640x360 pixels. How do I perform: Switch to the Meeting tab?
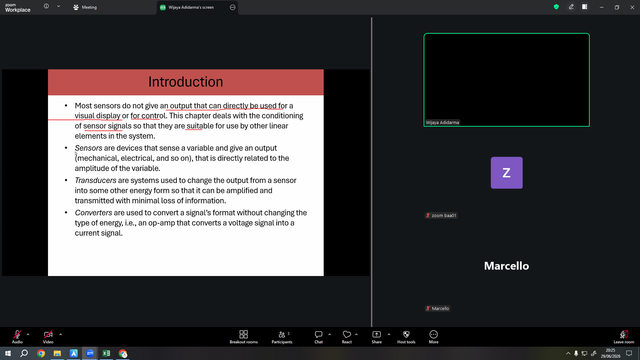85,7
